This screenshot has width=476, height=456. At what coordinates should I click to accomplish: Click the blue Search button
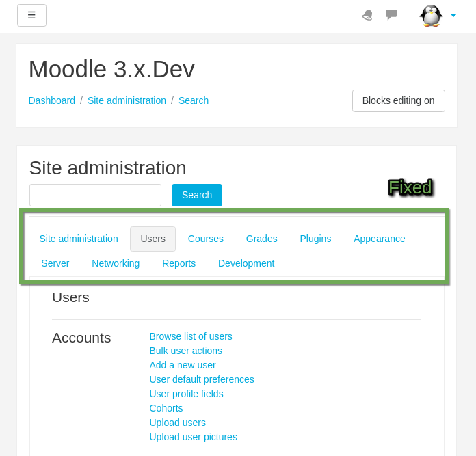[197, 195]
